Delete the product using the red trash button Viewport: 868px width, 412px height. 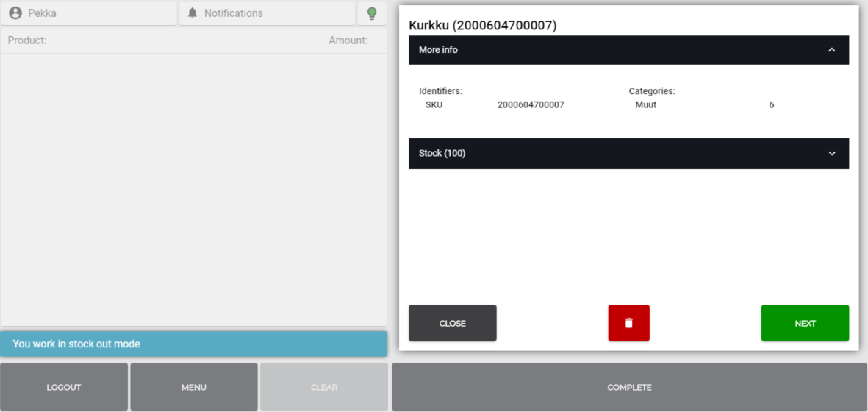[628, 323]
